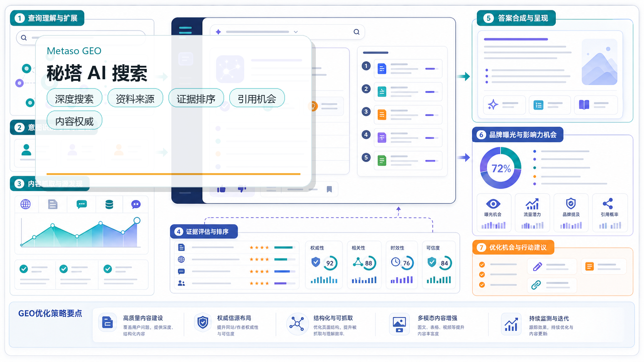Select the 内容权威 tag
The image size is (644, 362).
[x=74, y=121]
